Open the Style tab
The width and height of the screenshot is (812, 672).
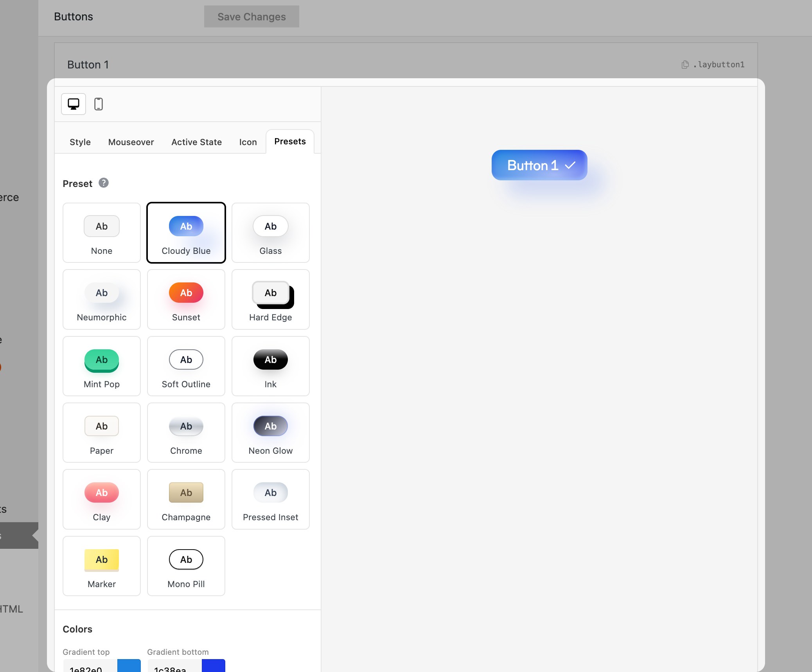click(80, 142)
